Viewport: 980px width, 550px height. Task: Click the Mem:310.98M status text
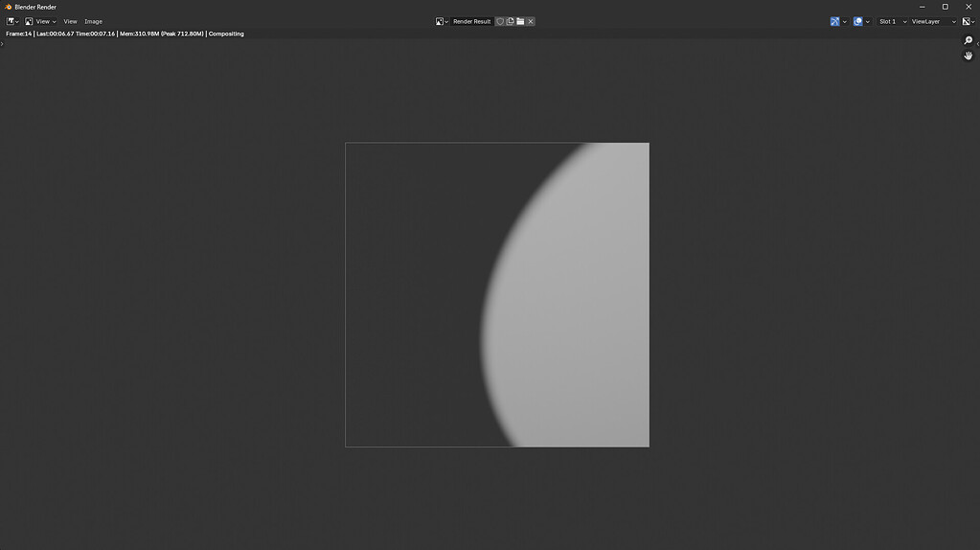[139, 34]
